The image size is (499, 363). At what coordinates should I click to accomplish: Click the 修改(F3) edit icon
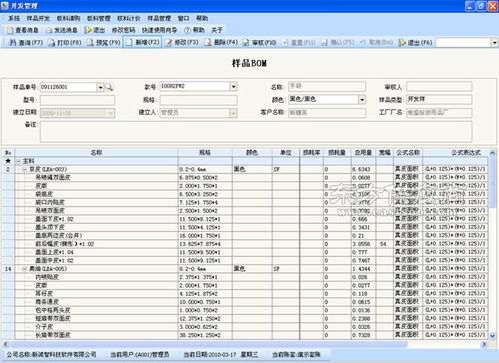coord(169,42)
